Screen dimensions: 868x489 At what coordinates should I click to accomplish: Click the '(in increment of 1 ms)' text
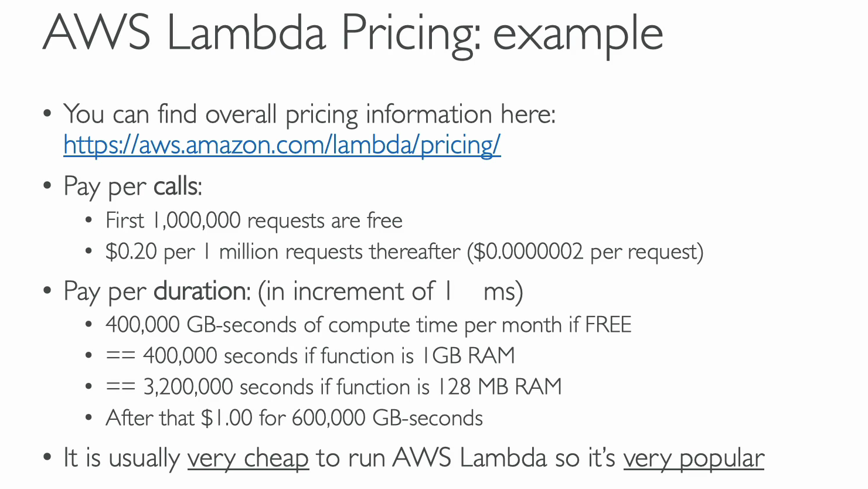(x=390, y=291)
